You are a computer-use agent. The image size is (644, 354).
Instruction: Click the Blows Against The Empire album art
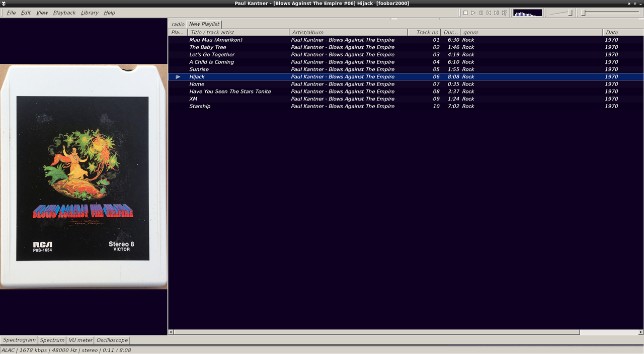(x=84, y=176)
